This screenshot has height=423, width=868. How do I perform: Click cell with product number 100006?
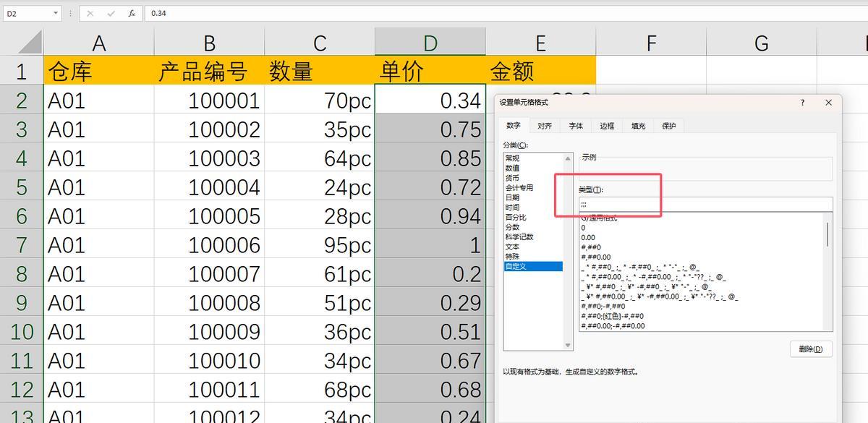coord(209,244)
